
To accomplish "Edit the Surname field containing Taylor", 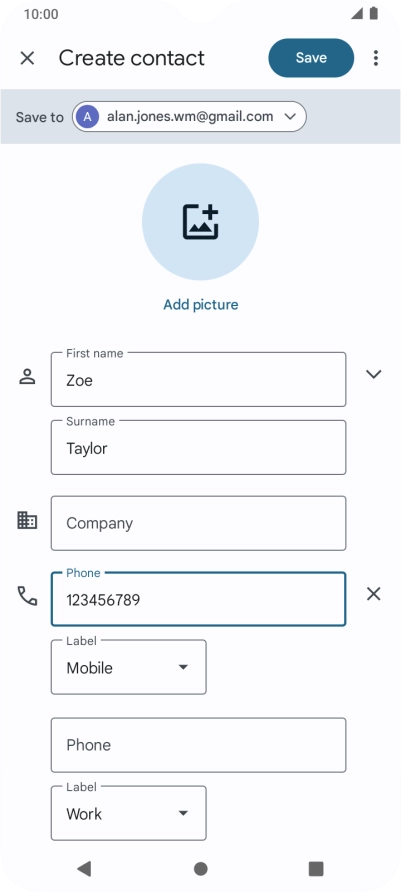I will point(199,448).
